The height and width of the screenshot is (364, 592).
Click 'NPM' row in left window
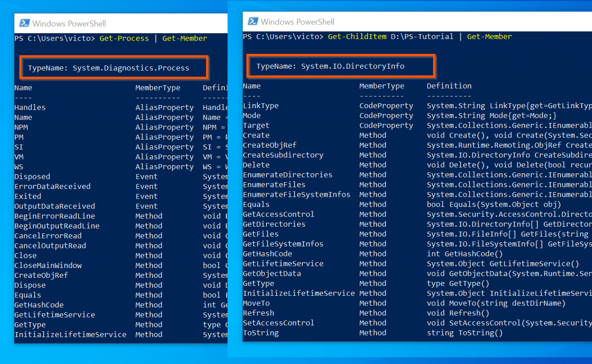pyautogui.click(x=21, y=127)
